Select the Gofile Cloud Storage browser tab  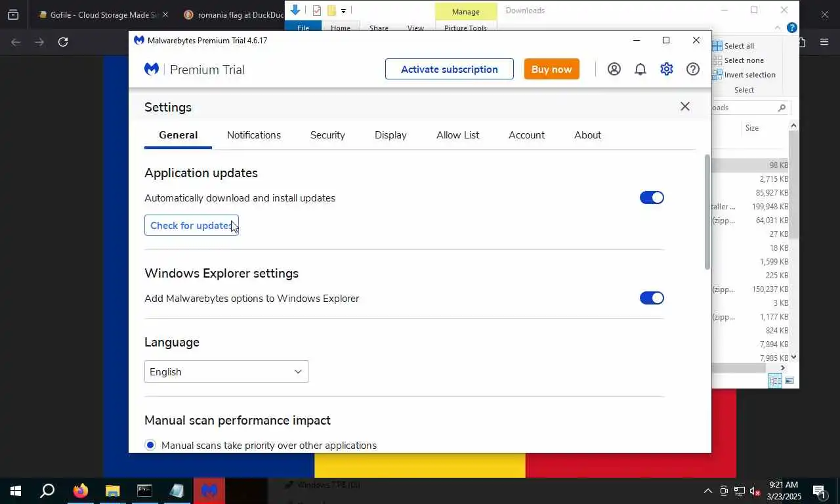click(x=99, y=14)
